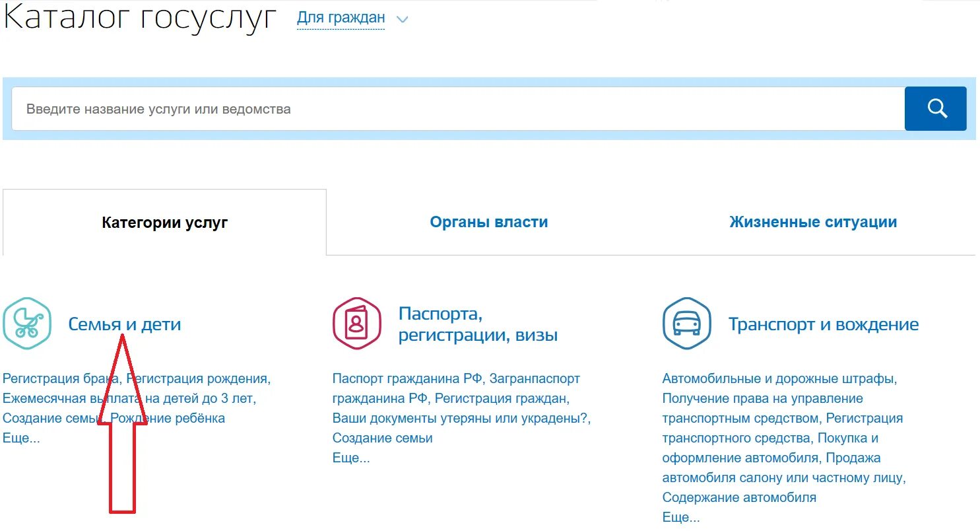Open the Транспорт и вождение heading
The height and width of the screenshot is (531, 980).
(824, 324)
